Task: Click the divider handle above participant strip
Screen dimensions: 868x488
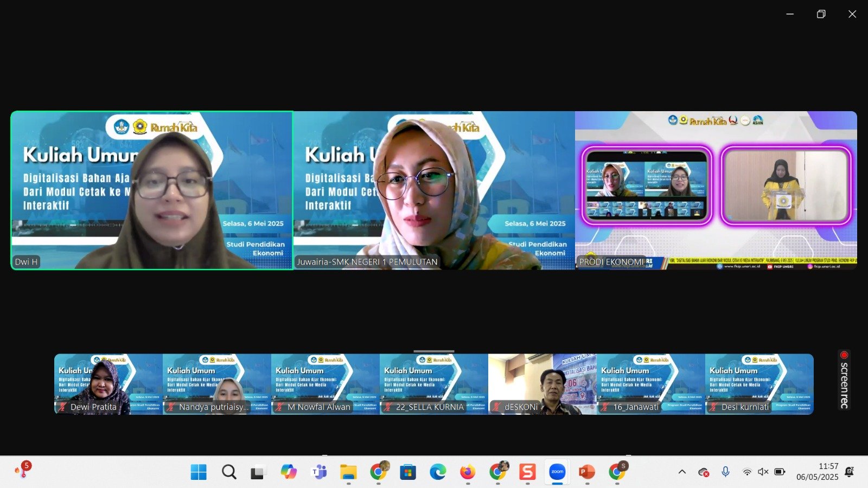Action: point(434,351)
